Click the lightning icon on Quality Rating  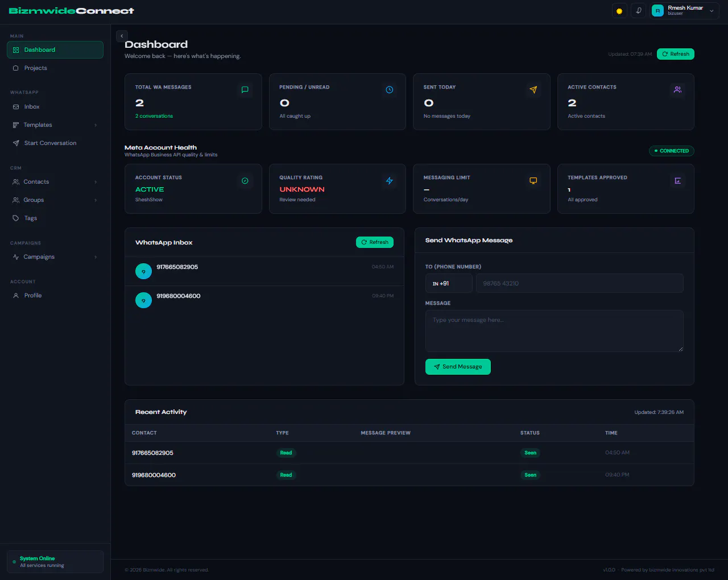coord(390,181)
